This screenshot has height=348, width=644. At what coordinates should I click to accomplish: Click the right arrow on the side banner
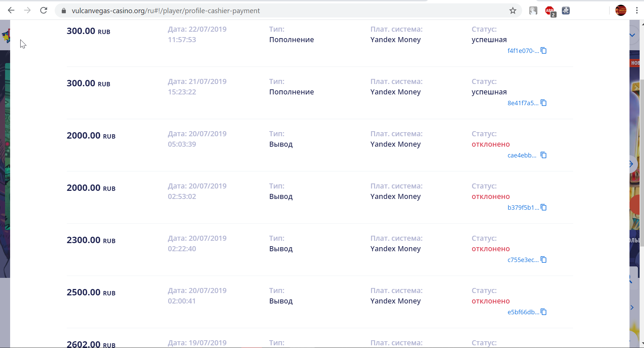[x=631, y=164]
